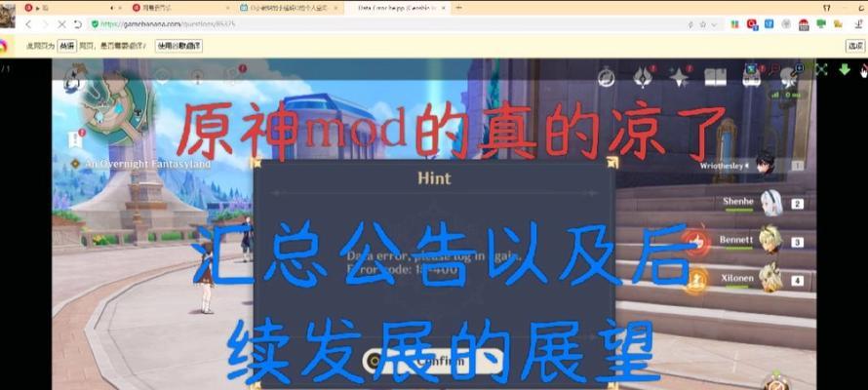Open the colorful grid extension icon
The height and width of the screenshot is (390, 868).
pyautogui.click(x=734, y=24)
